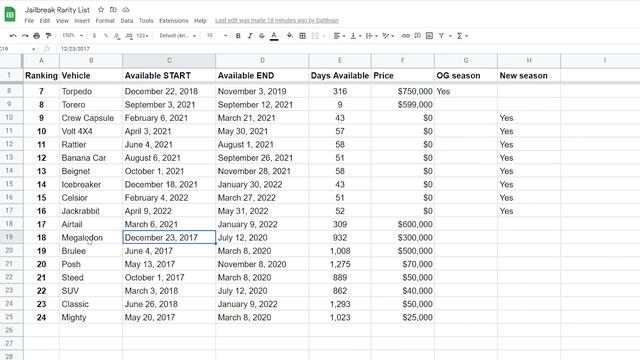Star the Jailbreak Rarity List document
Viewport: 640px width, 360px height.
coord(101,9)
